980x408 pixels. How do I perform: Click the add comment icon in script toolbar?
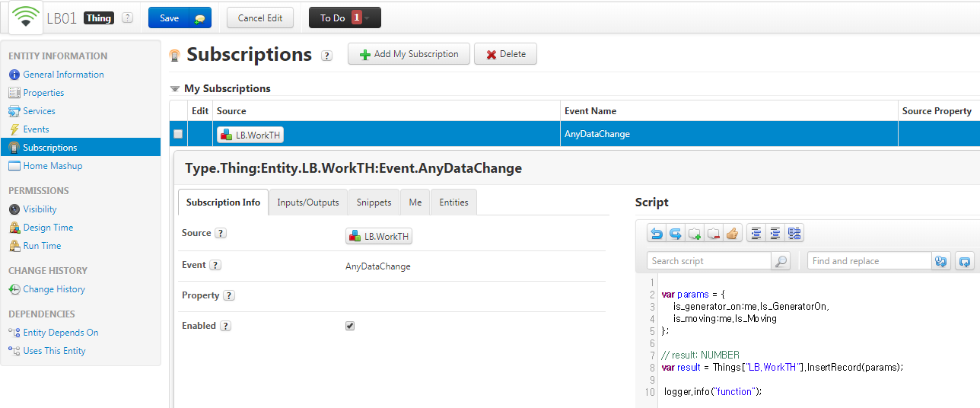[x=694, y=234]
